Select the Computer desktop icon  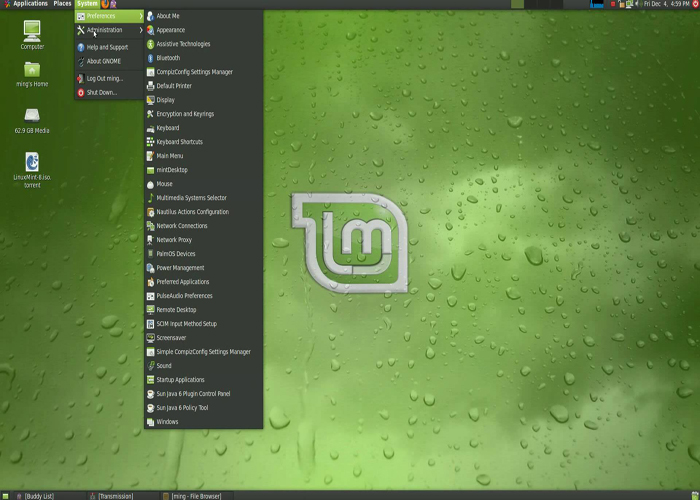coord(32,35)
